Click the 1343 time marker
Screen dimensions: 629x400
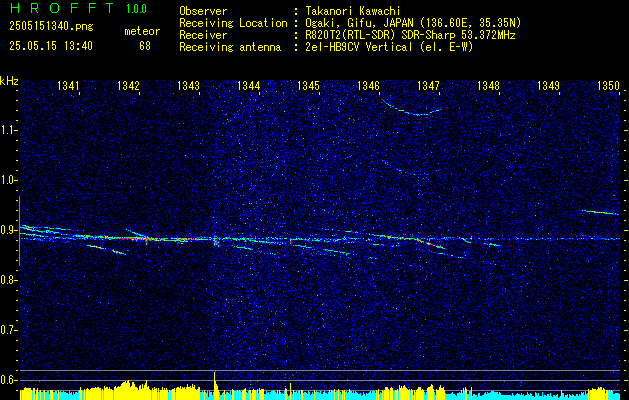tap(189, 85)
